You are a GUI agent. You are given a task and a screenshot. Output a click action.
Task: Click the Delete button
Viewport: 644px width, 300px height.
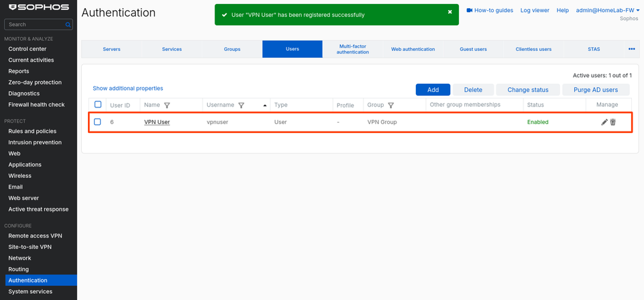[473, 89]
